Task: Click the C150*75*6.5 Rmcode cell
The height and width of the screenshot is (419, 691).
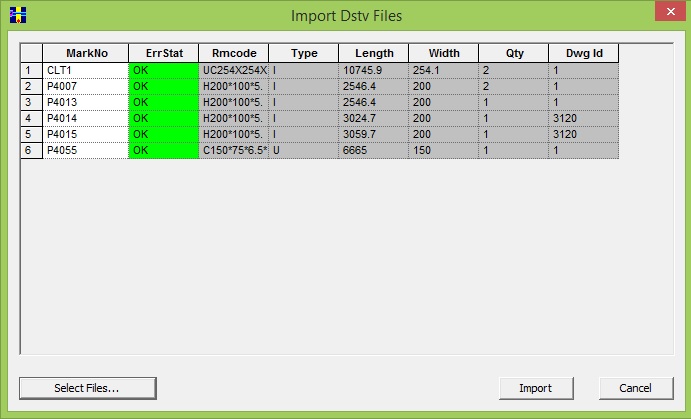Action: click(x=233, y=150)
